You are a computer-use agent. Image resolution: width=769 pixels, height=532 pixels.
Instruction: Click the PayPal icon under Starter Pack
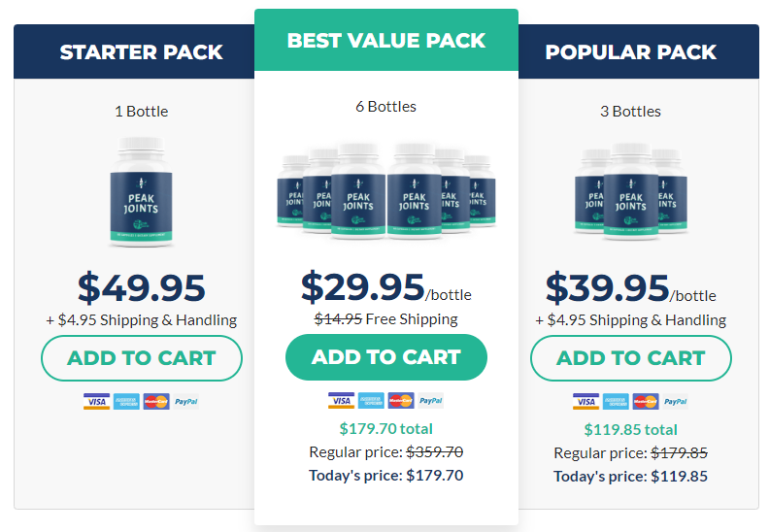185,402
